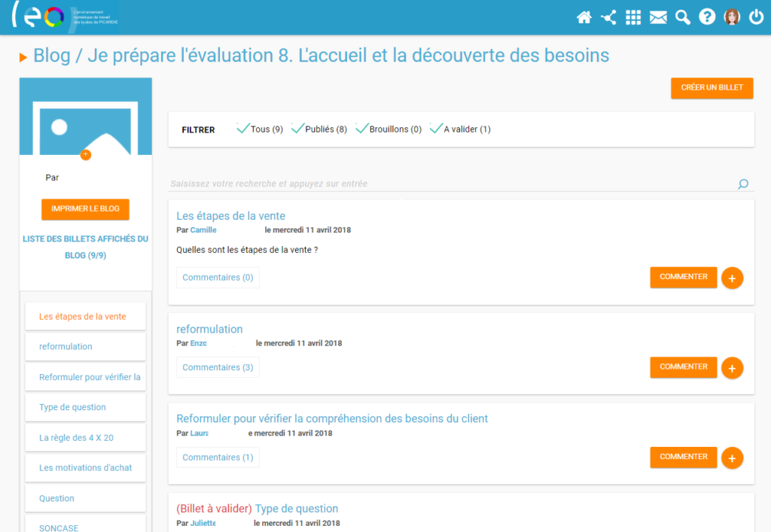Click the power logout icon
The height and width of the screenshot is (532, 771).
click(756, 17)
